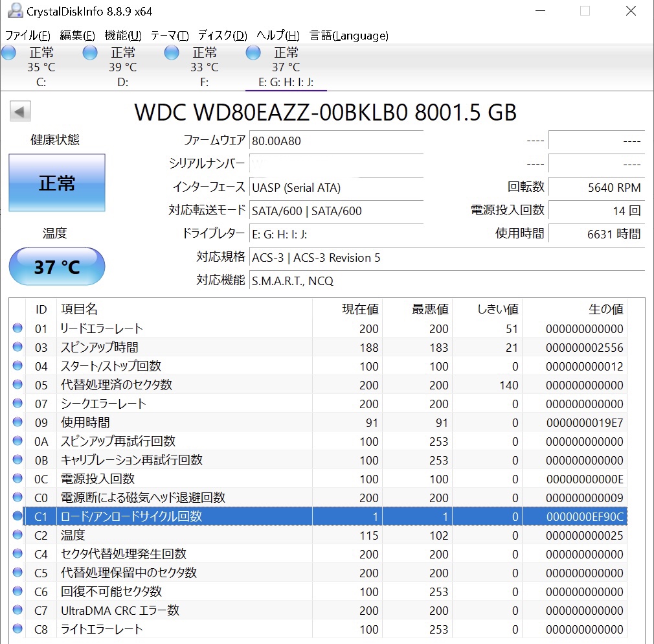Image resolution: width=654 pixels, height=644 pixels.
Task: Click raw value 0000000019E7 in the 使用時間 row
Action: pos(585,423)
